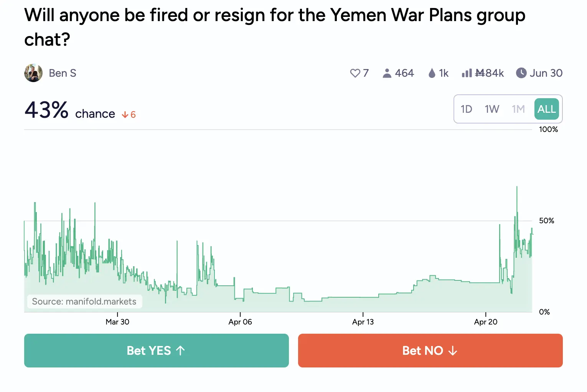Select the ALL time range
Viewport: 587px width, 392px height.
click(546, 109)
